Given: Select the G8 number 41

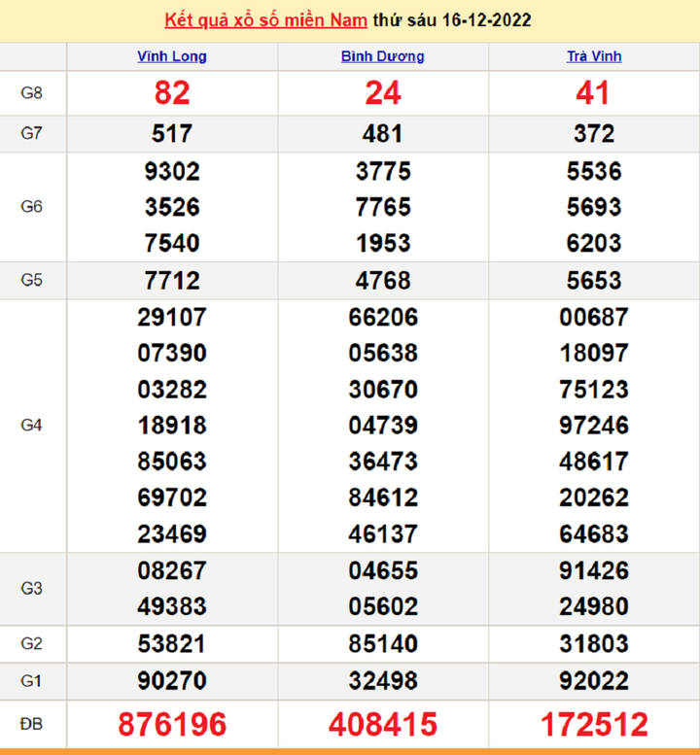Looking at the screenshot, I should [x=593, y=93].
